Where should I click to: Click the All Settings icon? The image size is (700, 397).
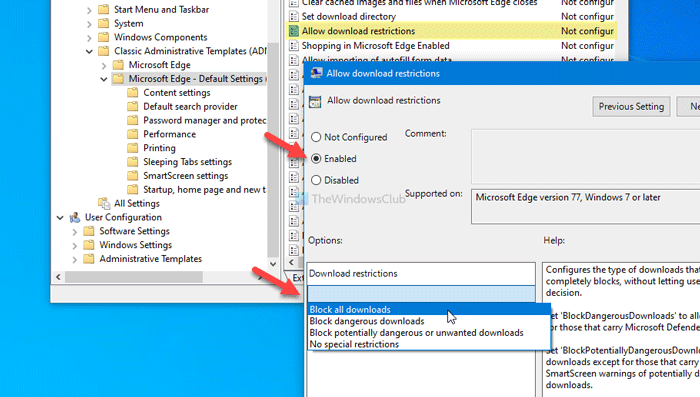tap(104, 203)
